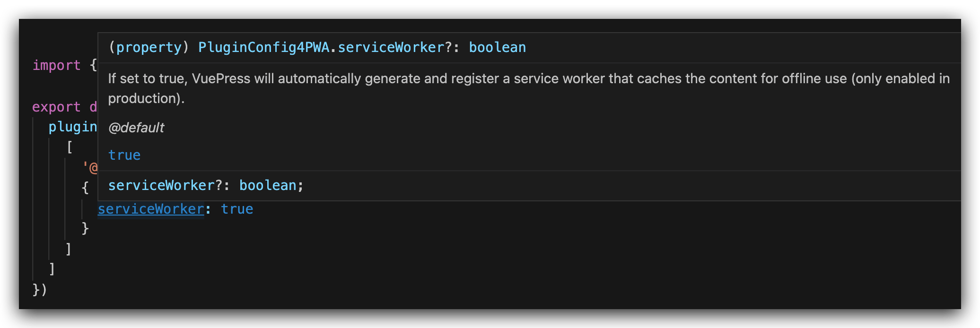Click the boolean type in the tooltip header
Screen dimensions: 980x328
point(497,47)
